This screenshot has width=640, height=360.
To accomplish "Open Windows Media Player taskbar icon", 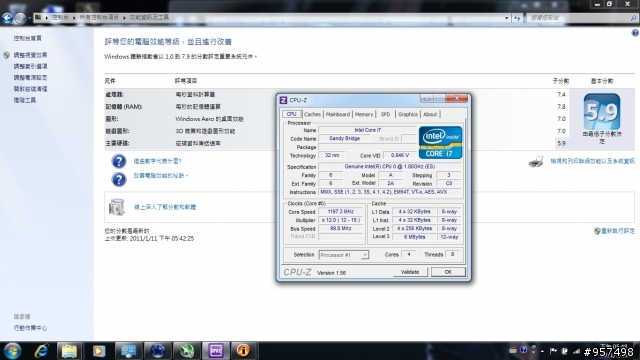I will coord(99,351).
